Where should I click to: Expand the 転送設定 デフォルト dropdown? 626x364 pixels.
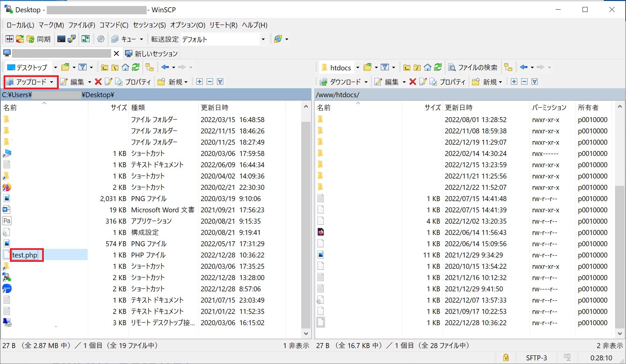click(x=263, y=39)
